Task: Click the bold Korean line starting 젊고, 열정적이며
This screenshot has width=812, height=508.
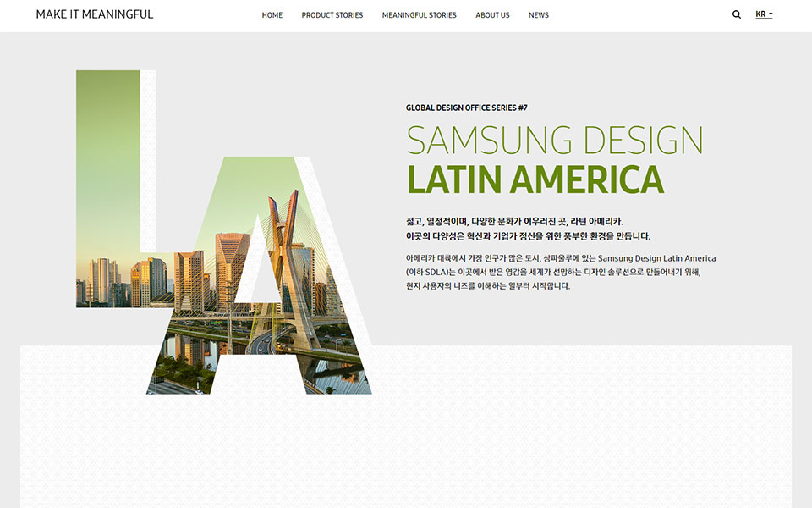Action: point(514,221)
